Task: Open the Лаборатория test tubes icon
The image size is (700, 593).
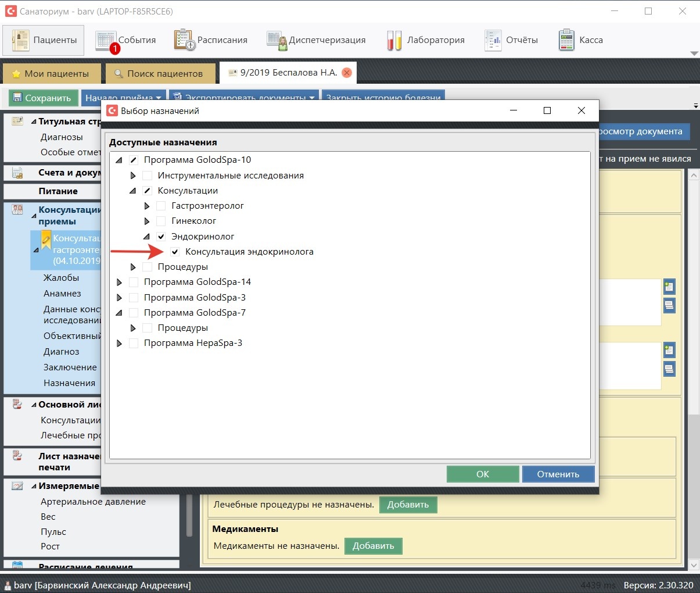Action: coord(394,40)
